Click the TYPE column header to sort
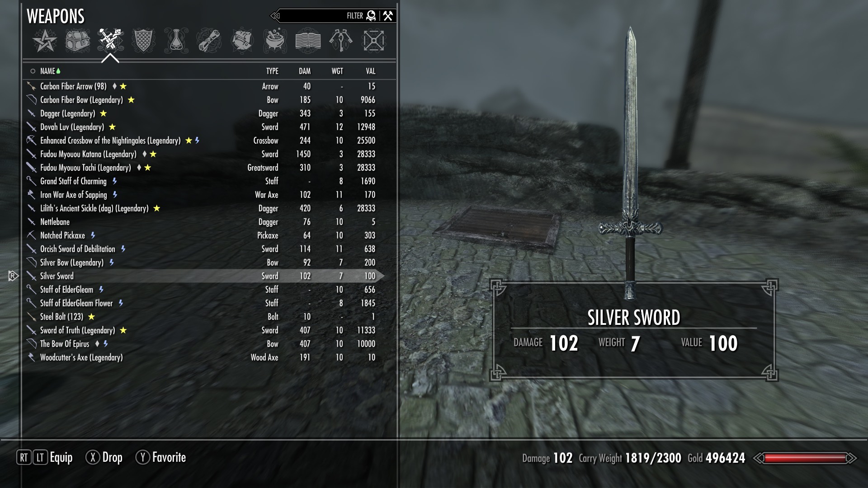 [x=273, y=71]
